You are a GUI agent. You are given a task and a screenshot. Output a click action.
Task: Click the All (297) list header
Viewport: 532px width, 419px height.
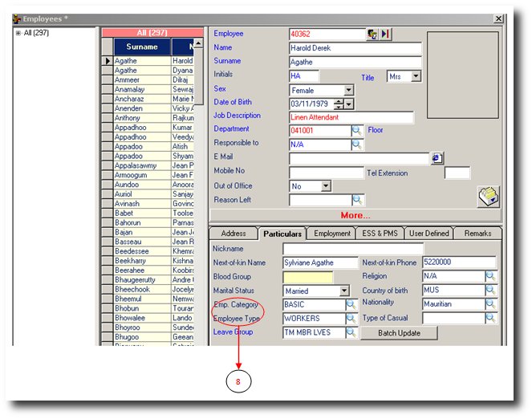point(152,33)
